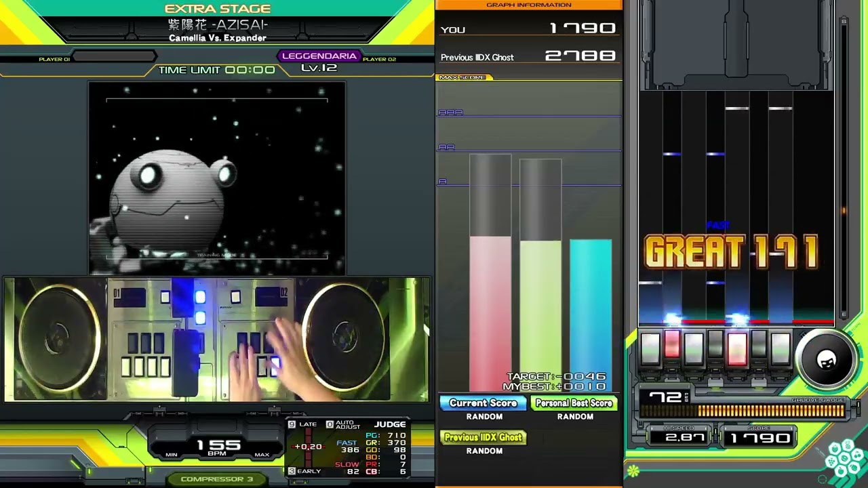Click the green Personal Best graph bar
The height and width of the screenshot is (488, 868).
point(540,316)
